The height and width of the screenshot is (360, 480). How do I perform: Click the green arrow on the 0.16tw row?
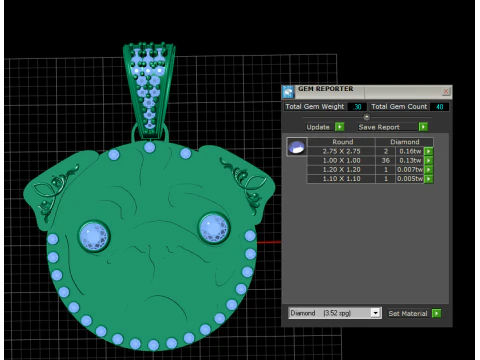(429, 151)
